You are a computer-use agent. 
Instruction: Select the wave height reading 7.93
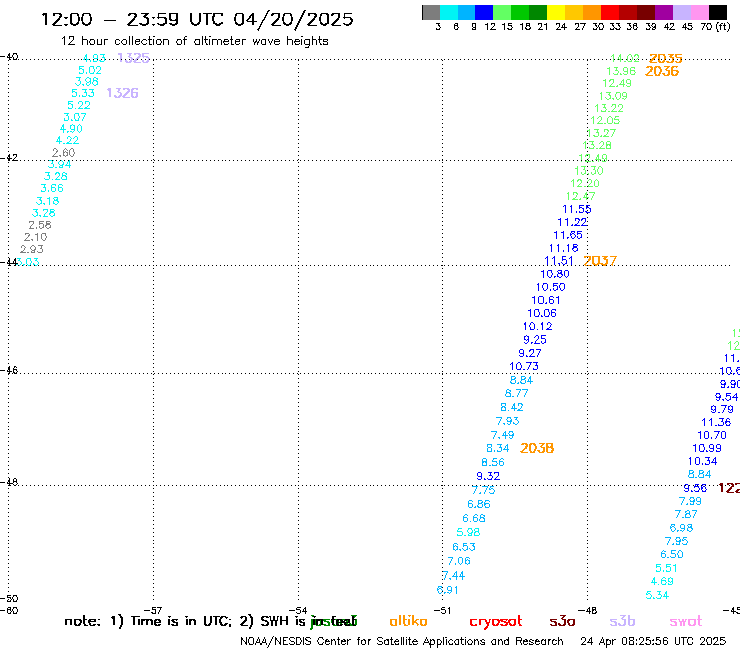tap(507, 422)
